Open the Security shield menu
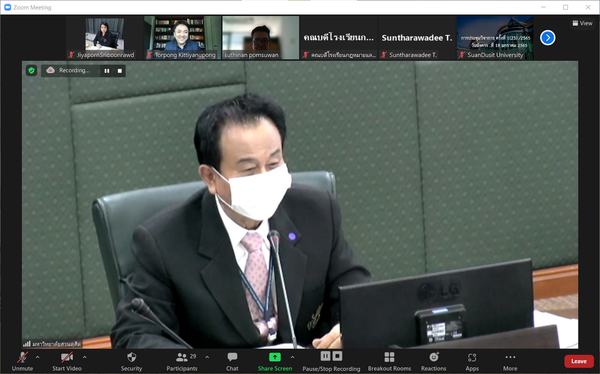The image size is (600, 374). point(131,362)
